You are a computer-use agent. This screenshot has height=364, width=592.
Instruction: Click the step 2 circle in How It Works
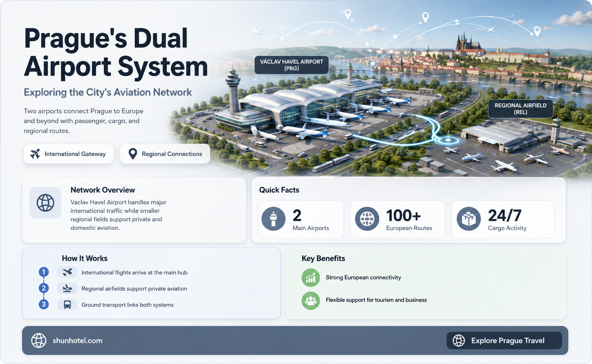pos(44,288)
